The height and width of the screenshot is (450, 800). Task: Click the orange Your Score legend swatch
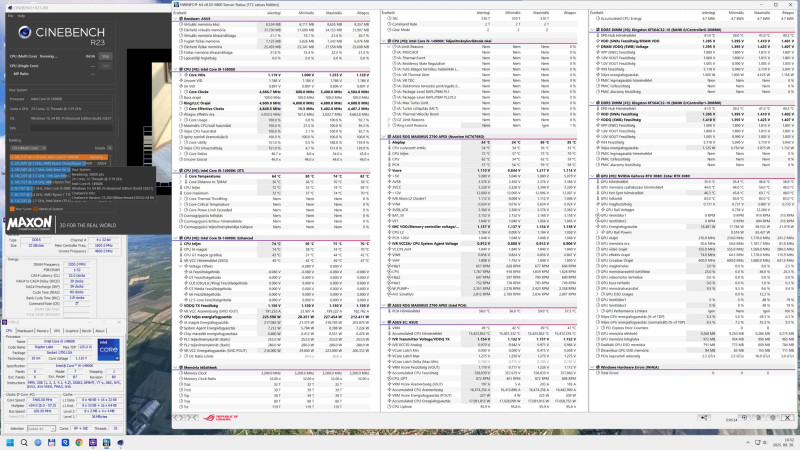click(12, 209)
